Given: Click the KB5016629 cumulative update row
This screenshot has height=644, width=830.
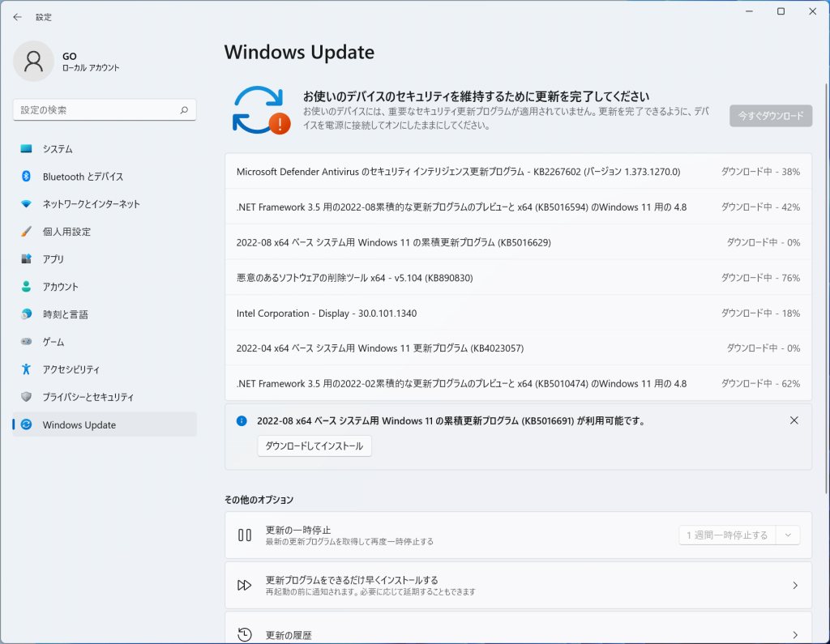Looking at the screenshot, I should [x=518, y=242].
